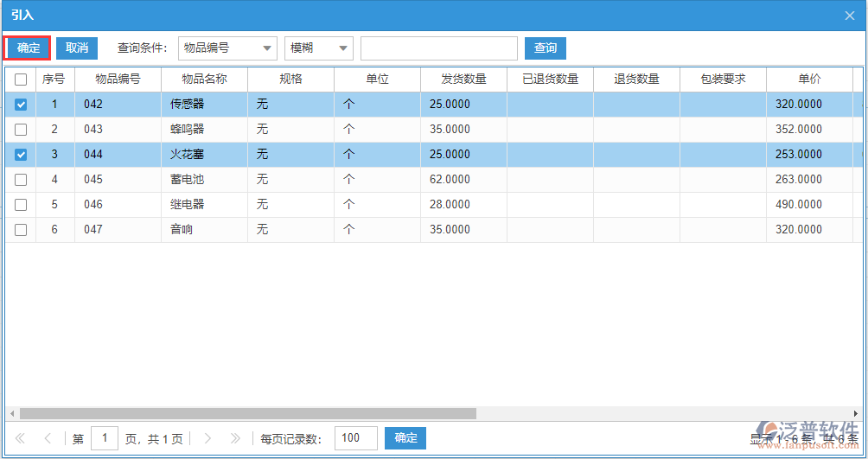
Task: Click 包装要求 cell in 火花塞 row
Action: pos(723,155)
